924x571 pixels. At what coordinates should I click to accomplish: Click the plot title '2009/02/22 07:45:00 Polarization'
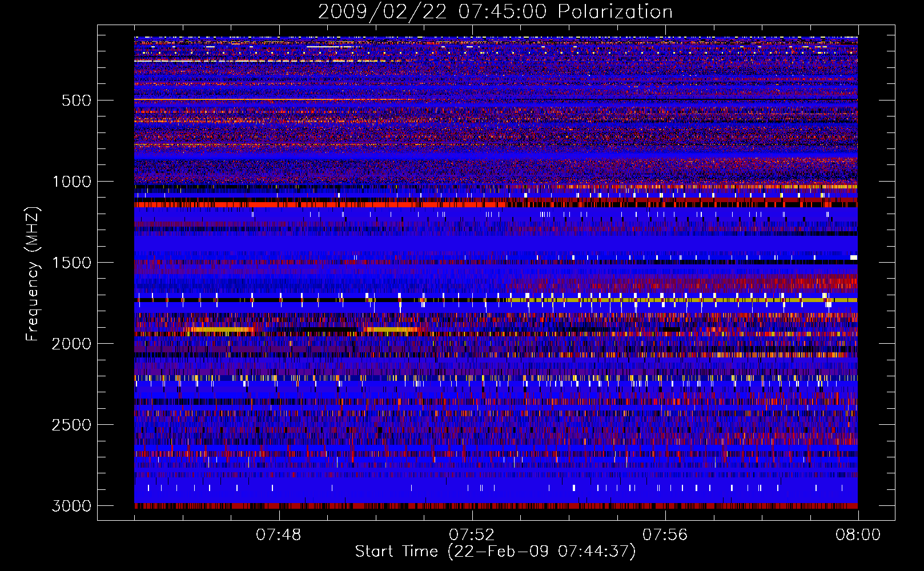tap(495, 12)
